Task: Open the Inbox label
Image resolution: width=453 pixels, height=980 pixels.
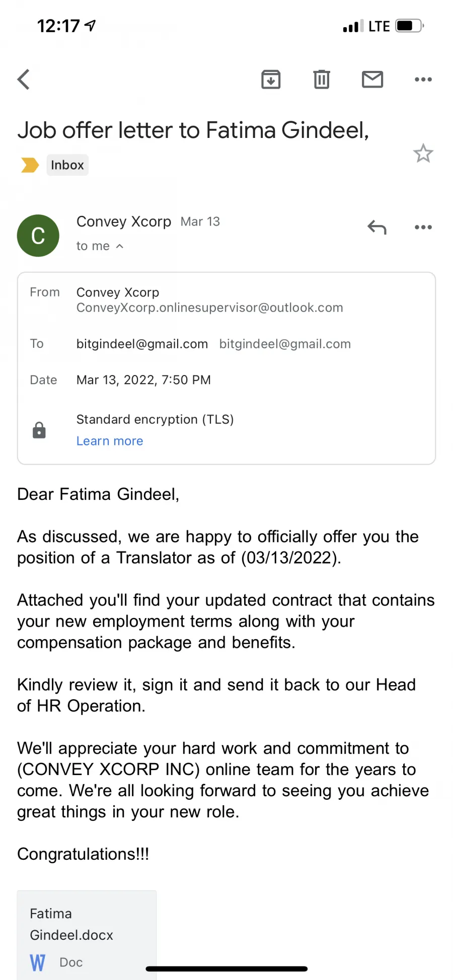Action: 67,165
